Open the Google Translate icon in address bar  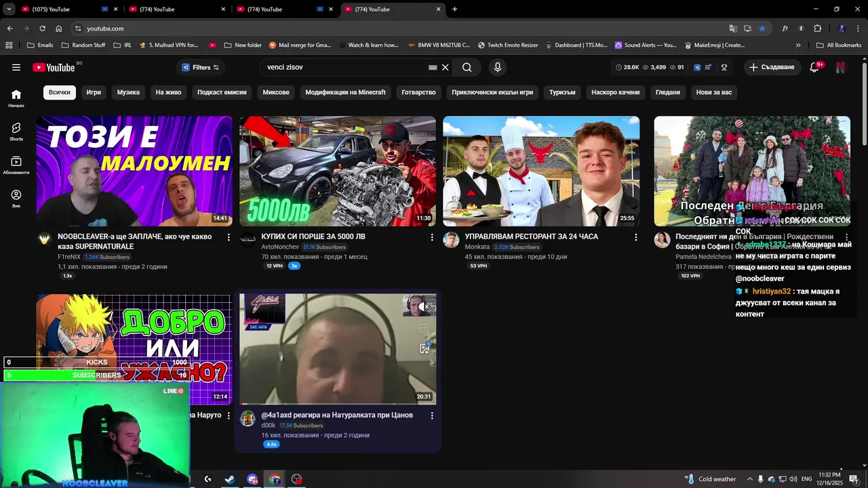733,28
